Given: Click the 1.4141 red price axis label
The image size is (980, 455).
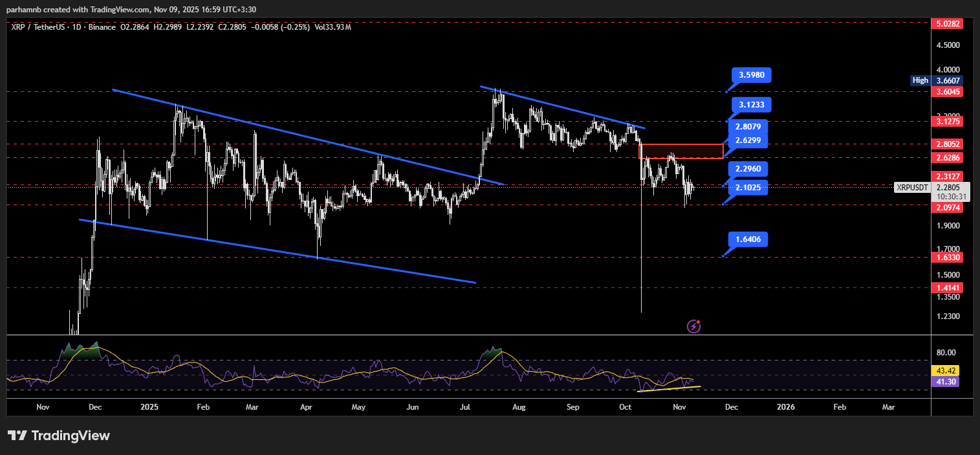Looking at the screenshot, I should click(x=945, y=288).
